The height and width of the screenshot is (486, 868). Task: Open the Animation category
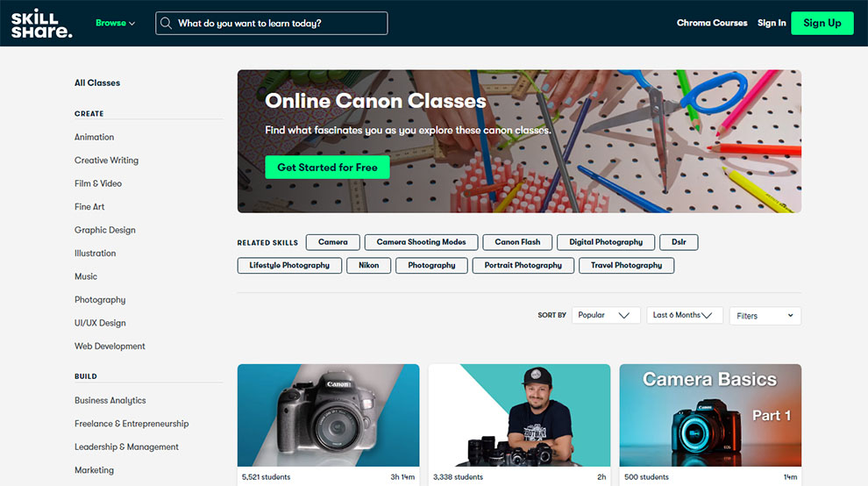[x=94, y=137]
